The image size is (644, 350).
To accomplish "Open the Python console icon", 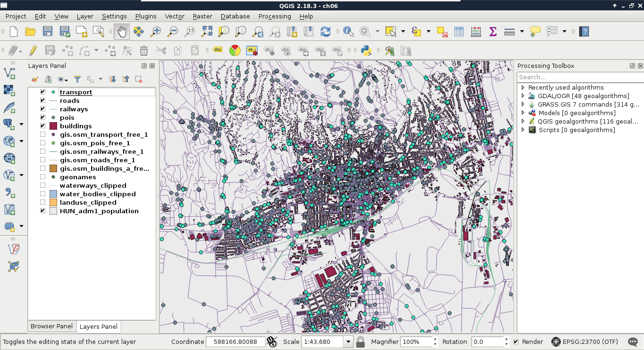I will click(366, 50).
